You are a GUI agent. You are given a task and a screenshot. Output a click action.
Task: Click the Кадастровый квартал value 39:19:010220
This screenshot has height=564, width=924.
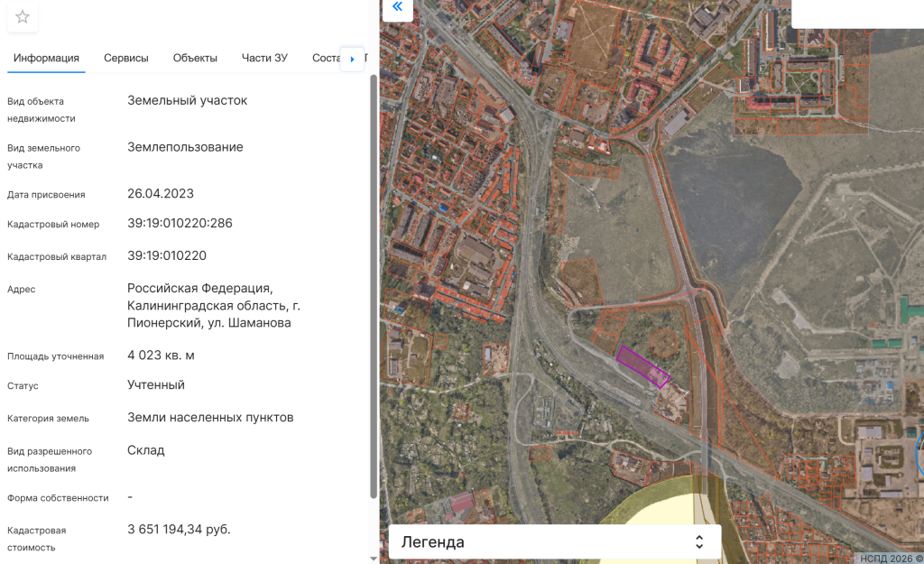point(167,255)
